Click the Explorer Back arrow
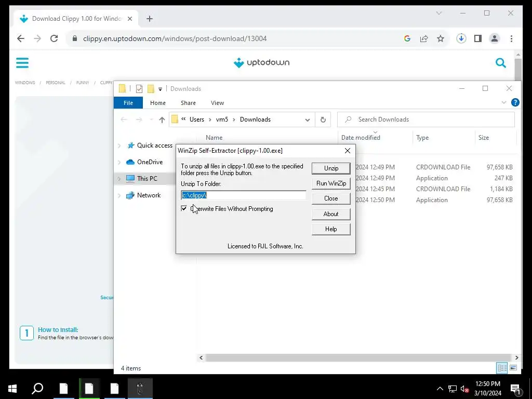This screenshot has height=399, width=532. point(124,119)
